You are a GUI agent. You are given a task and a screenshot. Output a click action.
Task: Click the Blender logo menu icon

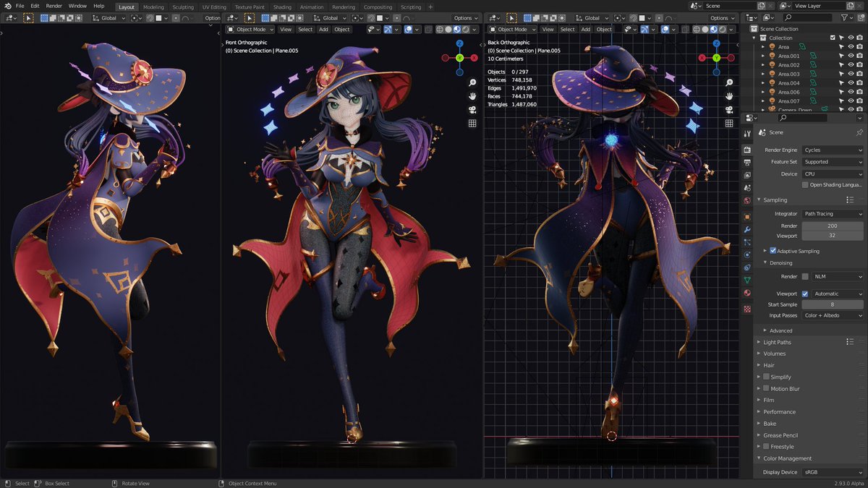[x=7, y=6]
